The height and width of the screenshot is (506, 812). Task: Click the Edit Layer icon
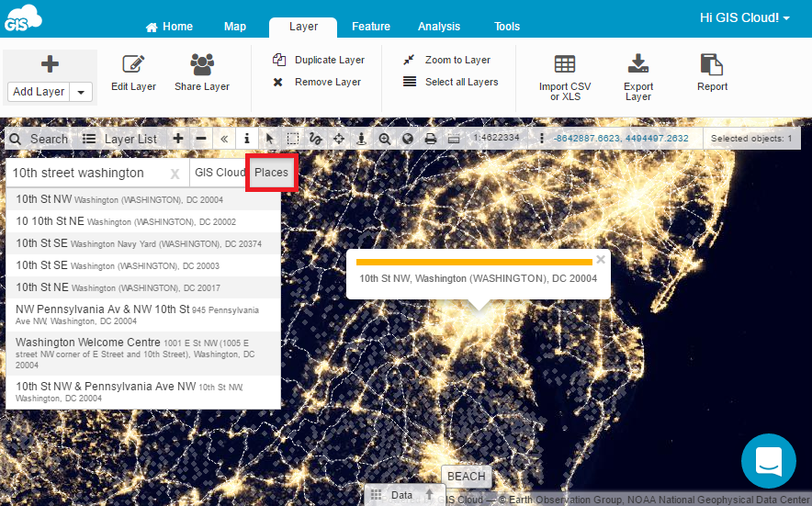pos(133,65)
